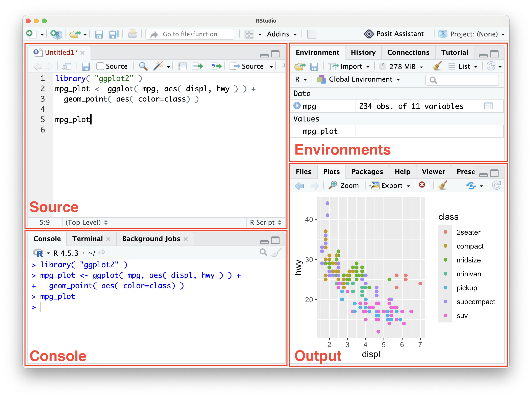Save all open documents icon
Viewport: 532px width, 398px height.
114,34
